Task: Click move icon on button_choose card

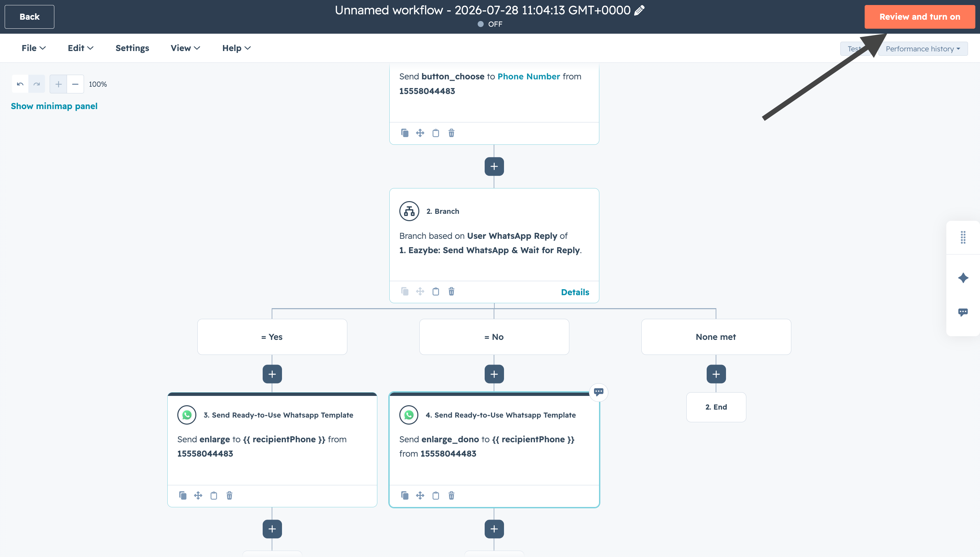Action: pos(420,133)
